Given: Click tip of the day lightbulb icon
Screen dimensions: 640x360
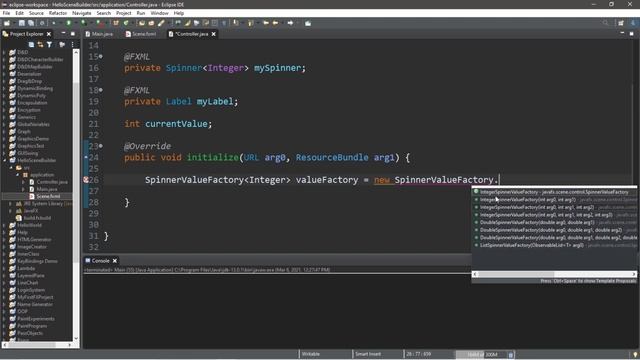Looking at the screenshot, I should pyautogui.click(x=635, y=355).
